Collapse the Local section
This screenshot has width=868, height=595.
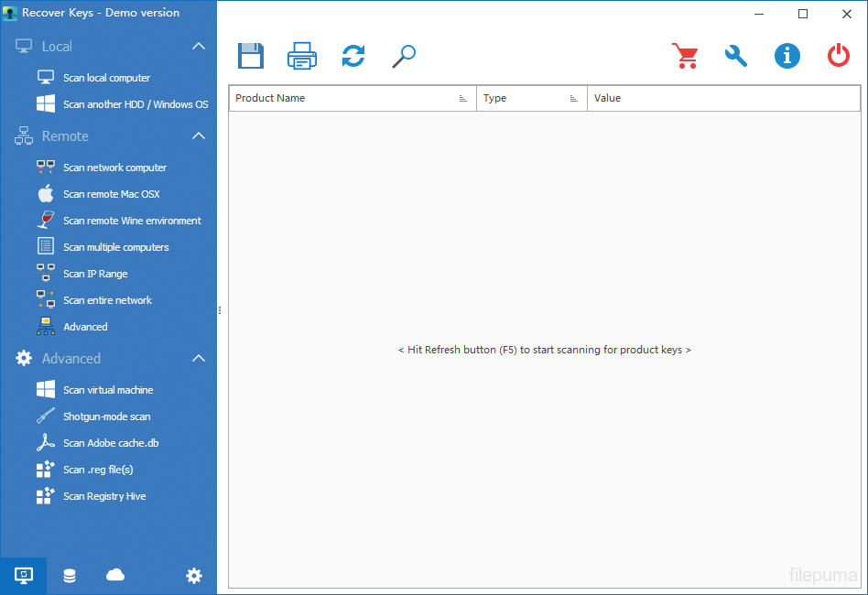[199, 47]
